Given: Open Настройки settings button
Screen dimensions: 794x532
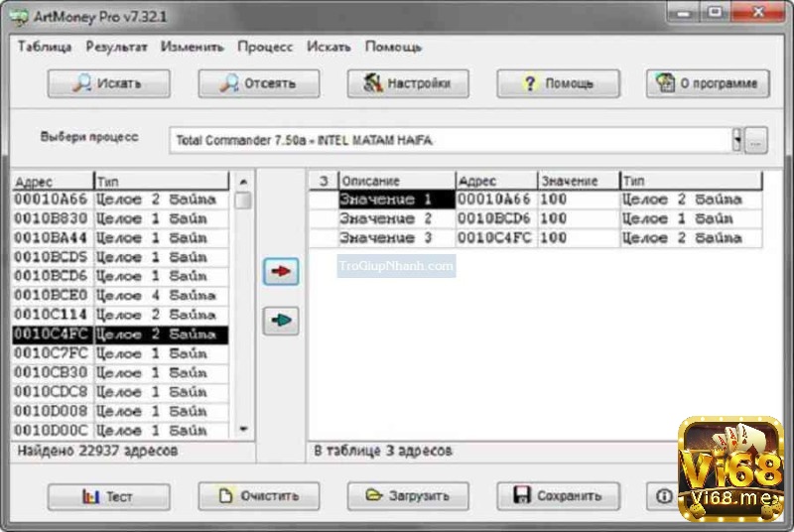Looking at the screenshot, I should tap(408, 83).
